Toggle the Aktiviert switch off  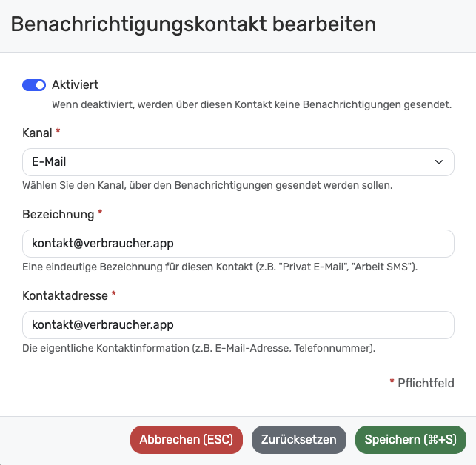(x=34, y=85)
